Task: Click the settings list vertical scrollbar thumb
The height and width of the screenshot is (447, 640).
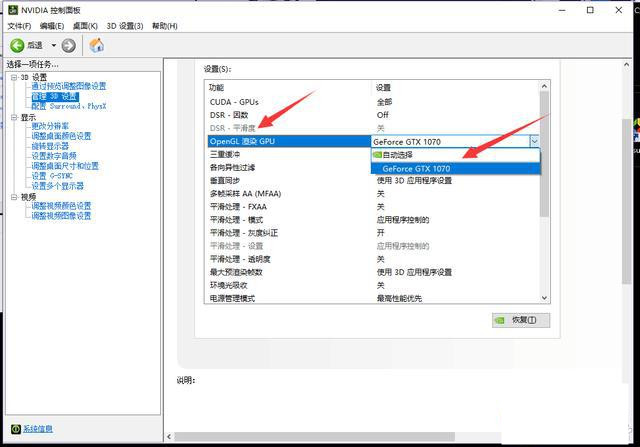Action: point(544,153)
